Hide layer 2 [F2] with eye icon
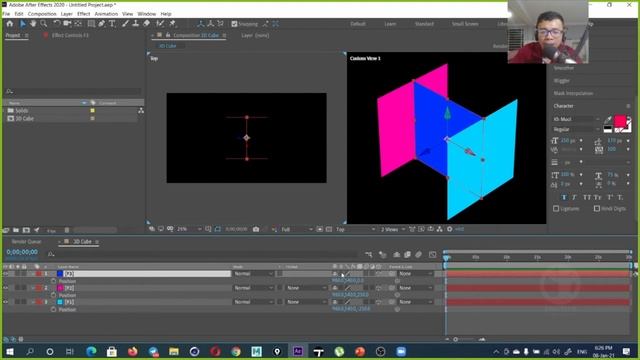 tap(6, 288)
